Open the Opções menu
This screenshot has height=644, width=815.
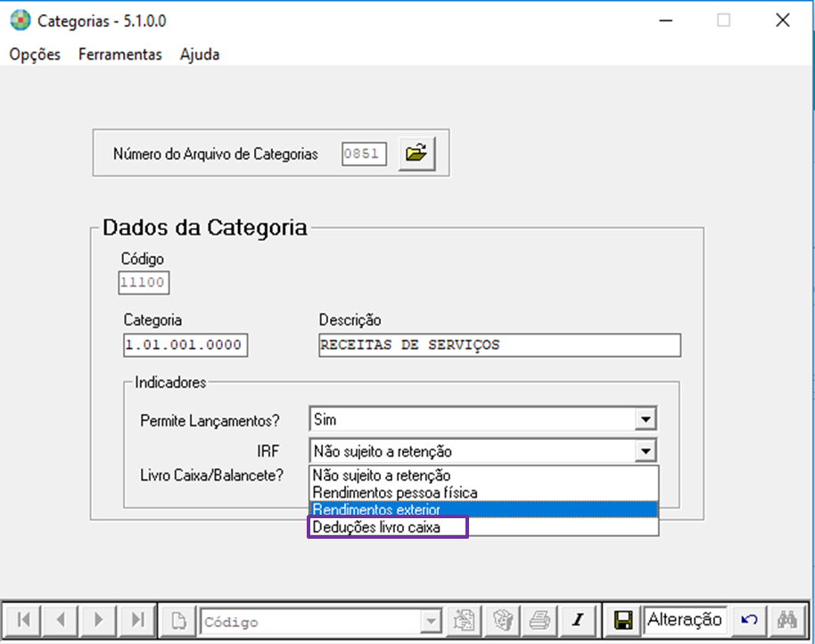pyautogui.click(x=35, y=54)
